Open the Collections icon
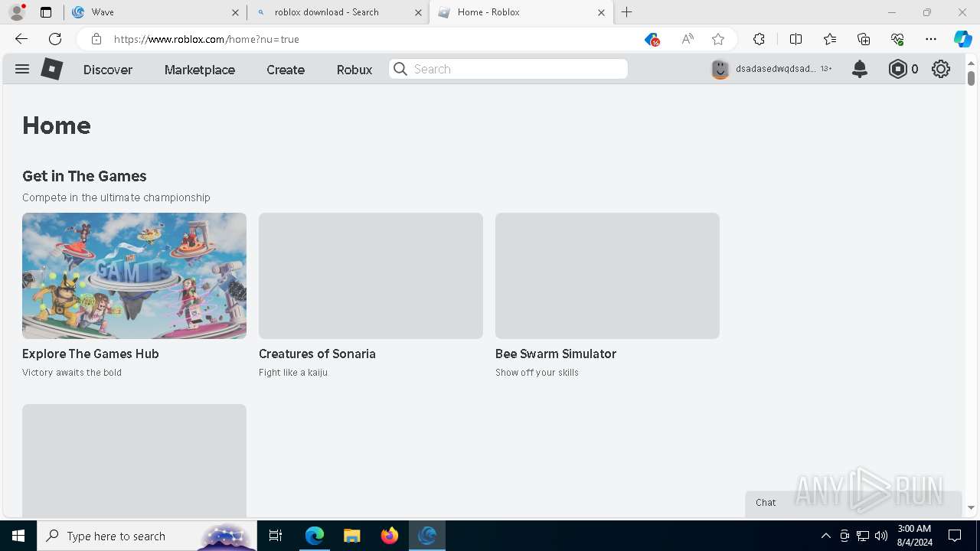 [864, 39]
